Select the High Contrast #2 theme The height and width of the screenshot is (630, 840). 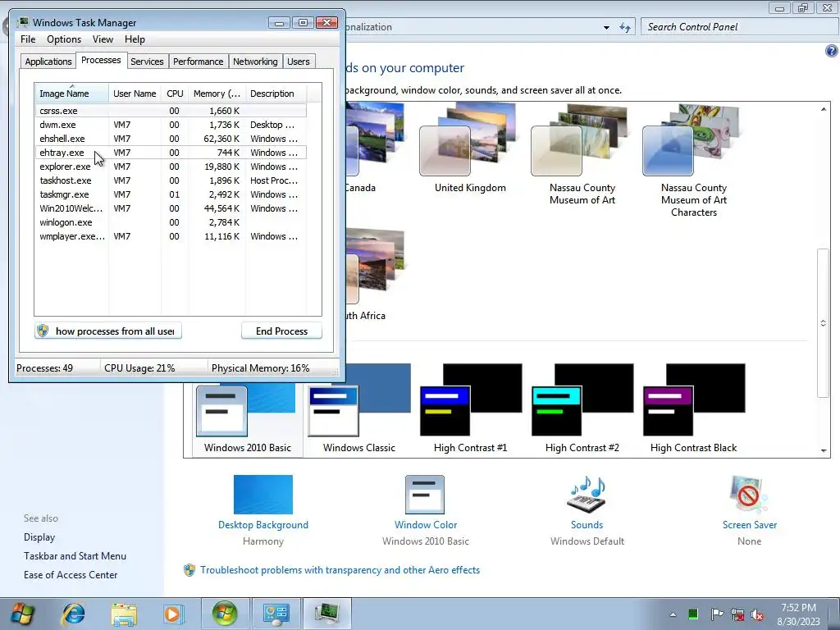(x=582, y=409)
